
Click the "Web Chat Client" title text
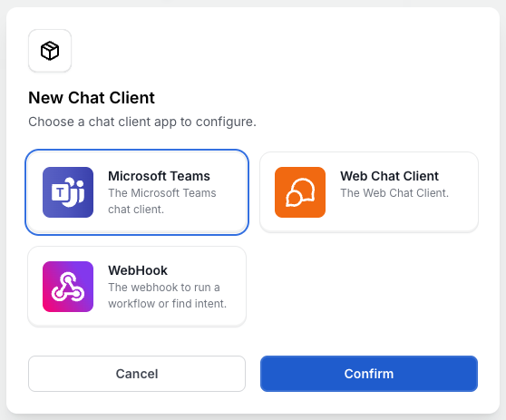coord(389,176)
